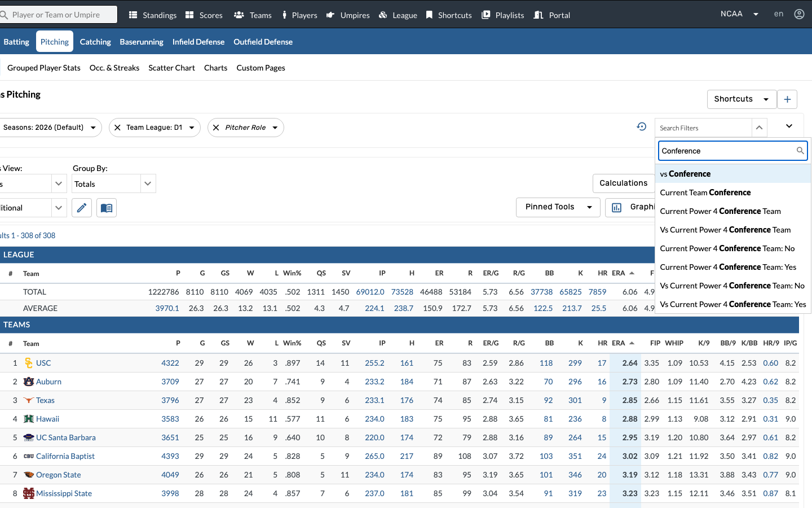Select Vs Current Power 4 Conference Team option
The image size is (812, 508).
pyautogui.click(x=733, y=230)
